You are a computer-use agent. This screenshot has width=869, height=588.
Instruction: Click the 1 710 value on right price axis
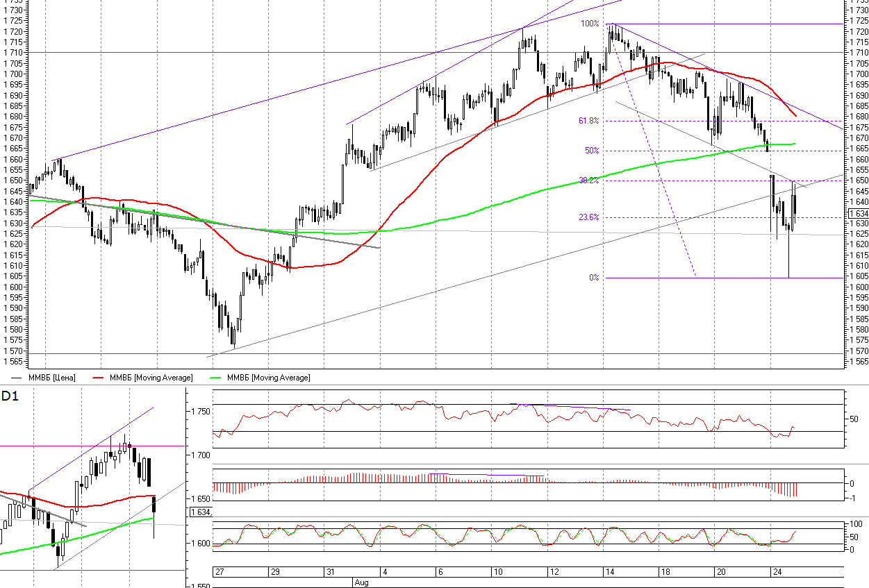click(859, 53)
